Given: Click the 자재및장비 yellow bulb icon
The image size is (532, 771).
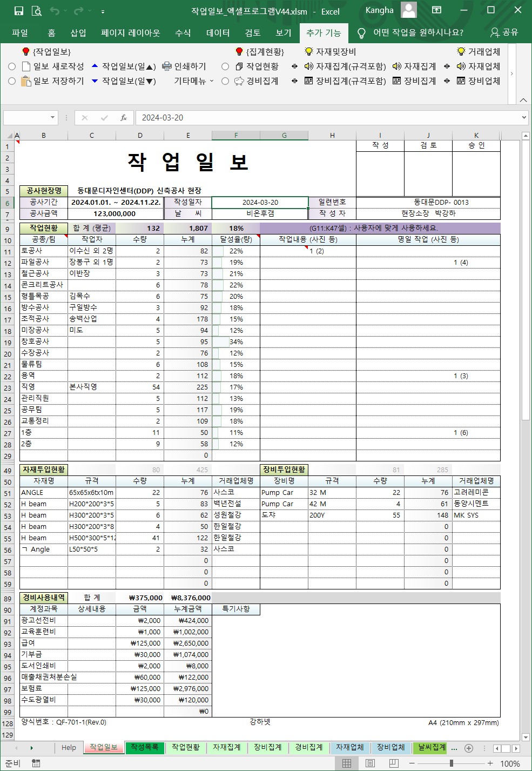Looking at the screenshot, I should (x=309, y=51).
